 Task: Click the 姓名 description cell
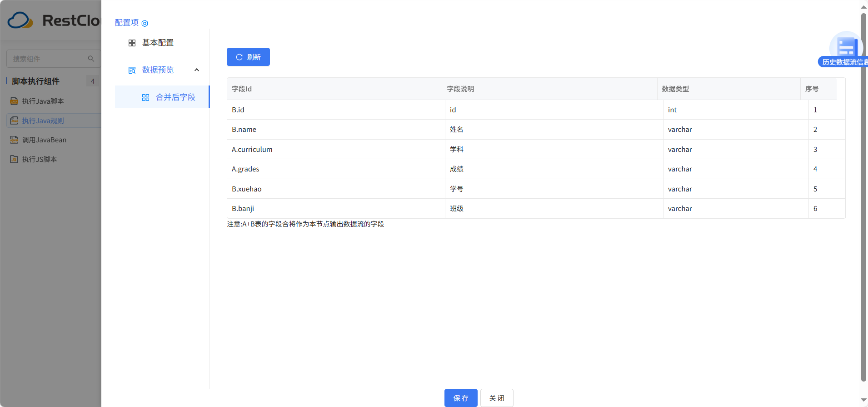(554, 130)
